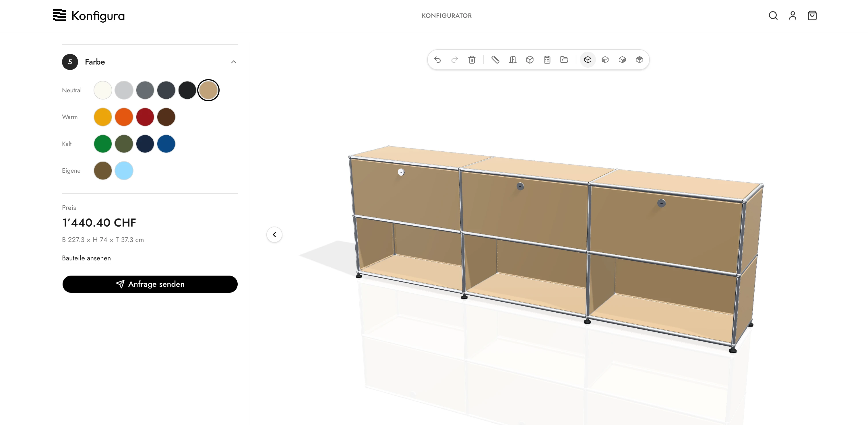Open the shopping bag cart
This screenshot has height=425, width=868.
click(x=812, y=15)
